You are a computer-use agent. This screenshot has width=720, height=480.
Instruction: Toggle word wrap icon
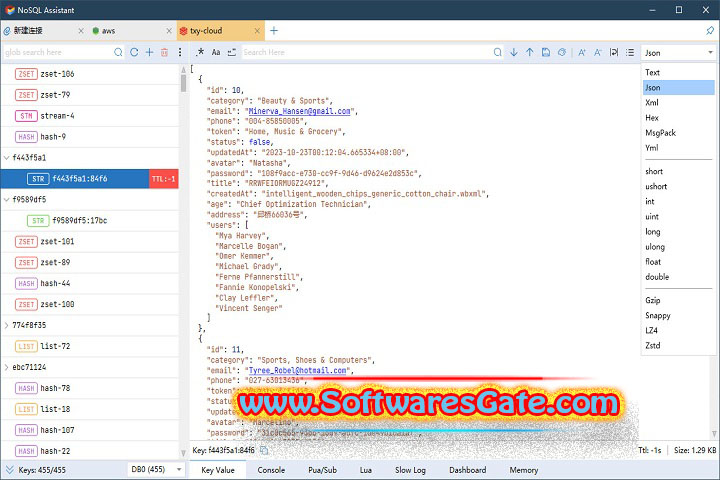(614, 52)
